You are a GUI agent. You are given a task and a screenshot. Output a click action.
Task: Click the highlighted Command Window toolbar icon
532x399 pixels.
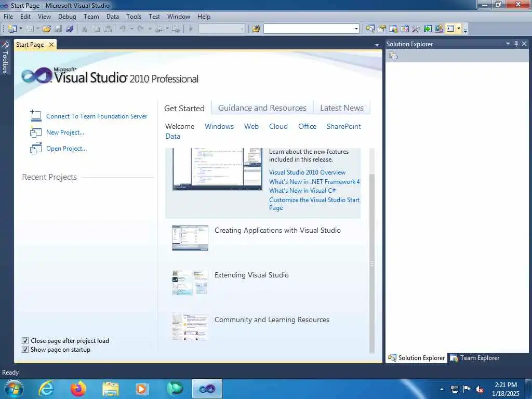click(450, 29)
